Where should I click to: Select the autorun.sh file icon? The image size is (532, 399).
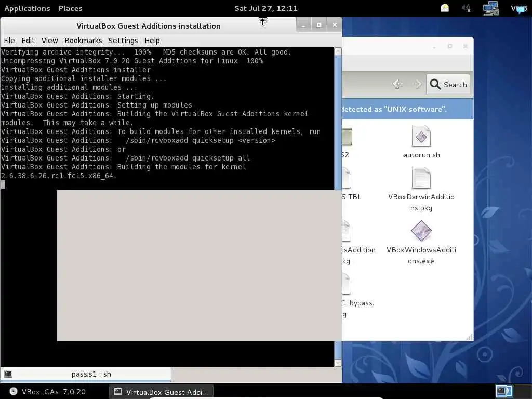tap(421, 136)
